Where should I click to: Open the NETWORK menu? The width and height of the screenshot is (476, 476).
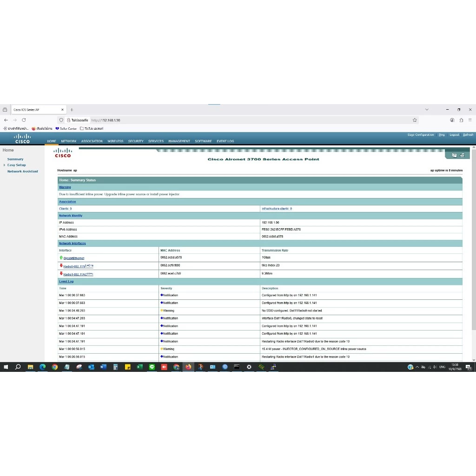(x=69, y=141)
